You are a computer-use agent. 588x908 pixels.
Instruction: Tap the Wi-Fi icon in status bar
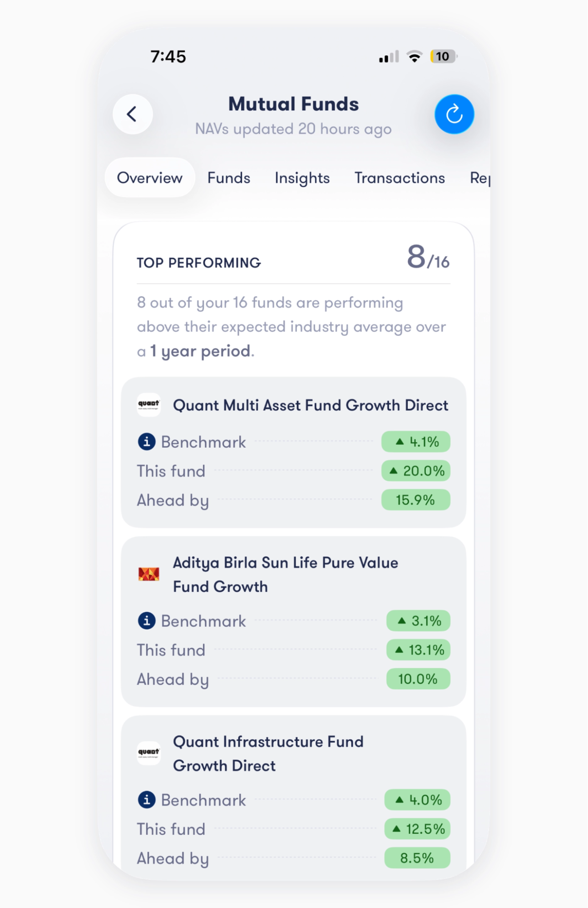coord(414,56)
